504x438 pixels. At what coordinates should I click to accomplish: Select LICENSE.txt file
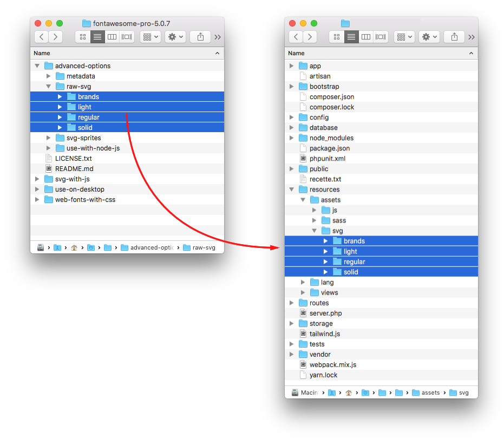click(x=127, y=159)
